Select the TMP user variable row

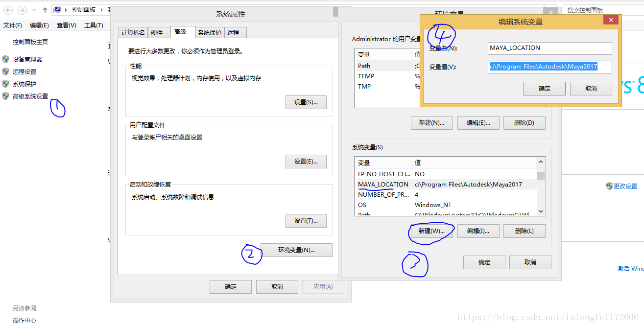(387, 87)
